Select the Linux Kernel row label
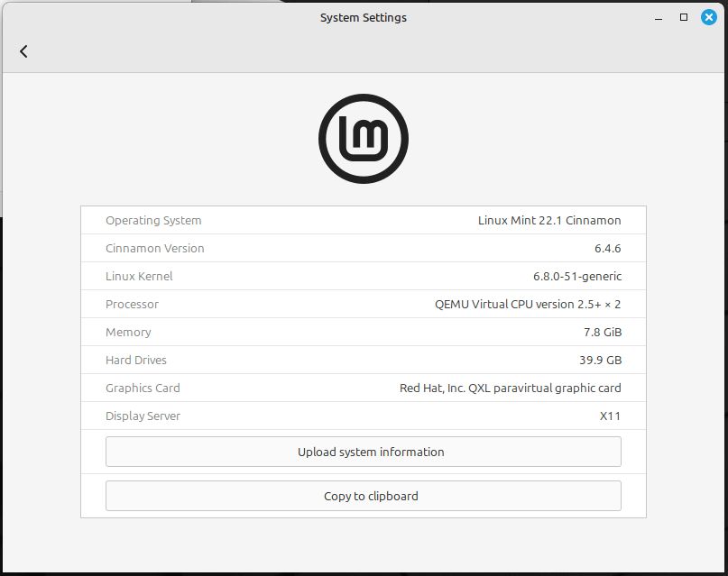The image size is (728, 576). coord(139,276)
